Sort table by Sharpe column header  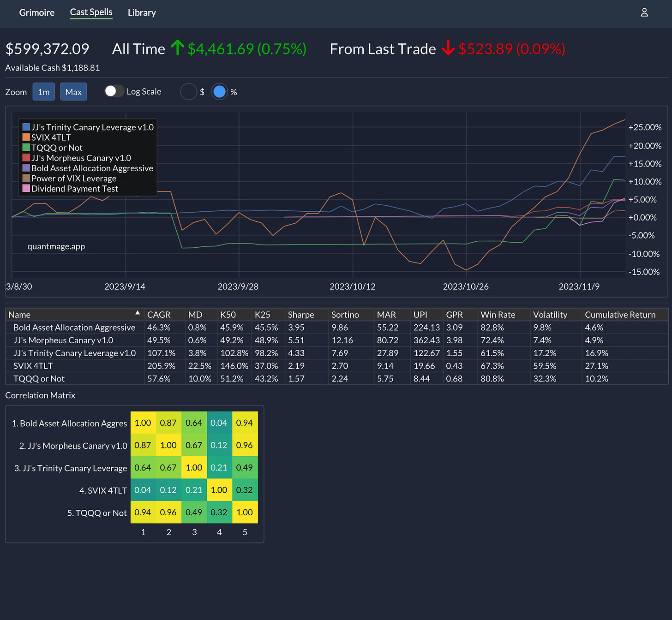[301, 315]
